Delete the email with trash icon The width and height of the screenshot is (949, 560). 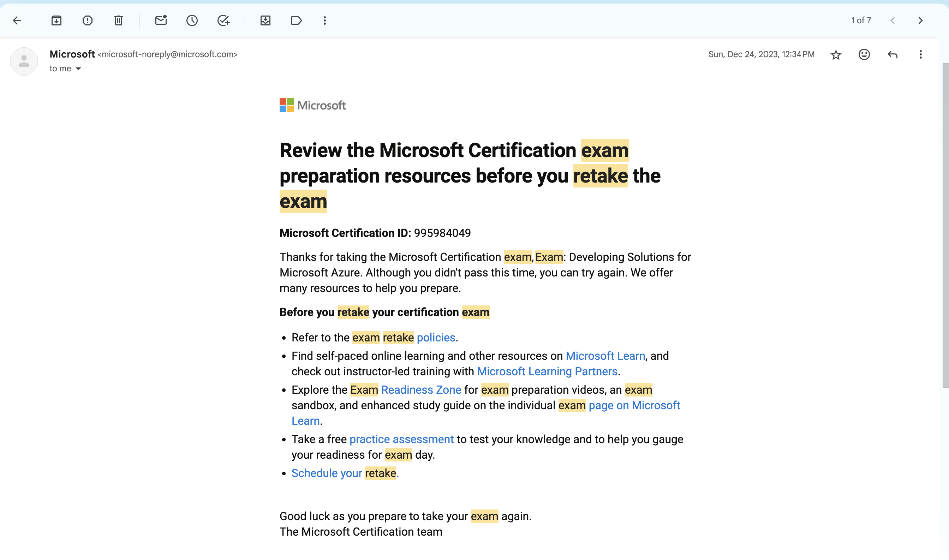(119, 20)
